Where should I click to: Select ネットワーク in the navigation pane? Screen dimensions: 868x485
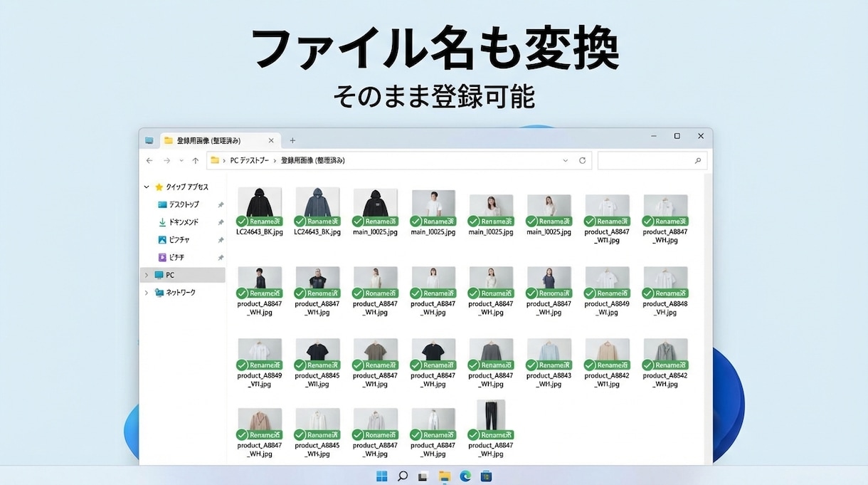click(x=175, y=292)
